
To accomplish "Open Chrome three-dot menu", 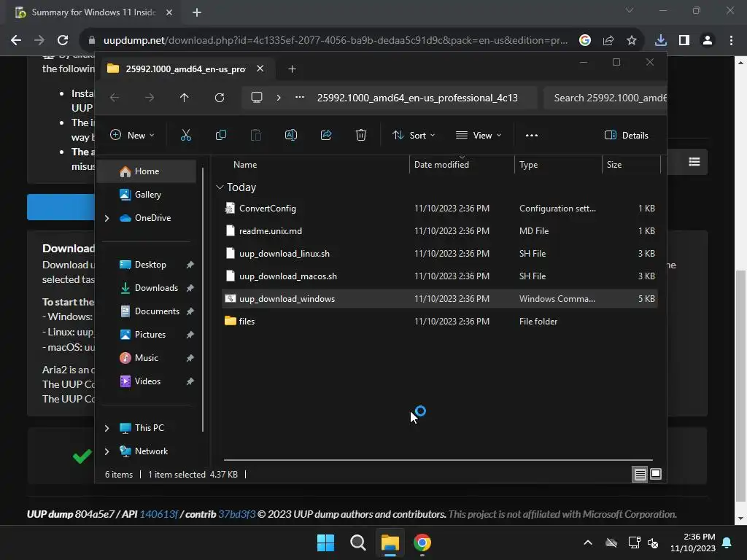I will click(731, 40).
